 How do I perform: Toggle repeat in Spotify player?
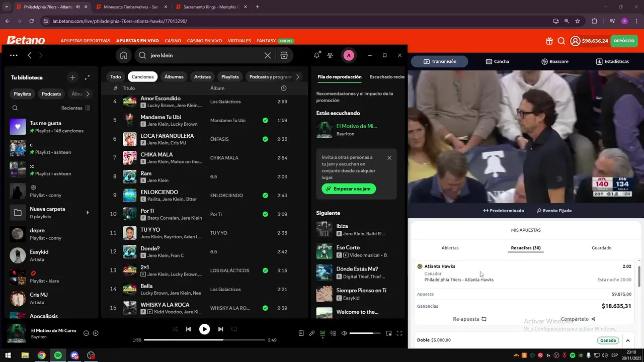click(x=234, y=329)
